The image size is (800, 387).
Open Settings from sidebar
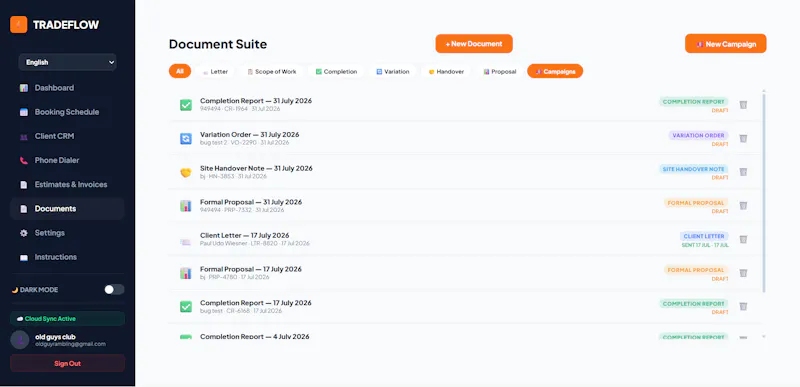[67, 233]
